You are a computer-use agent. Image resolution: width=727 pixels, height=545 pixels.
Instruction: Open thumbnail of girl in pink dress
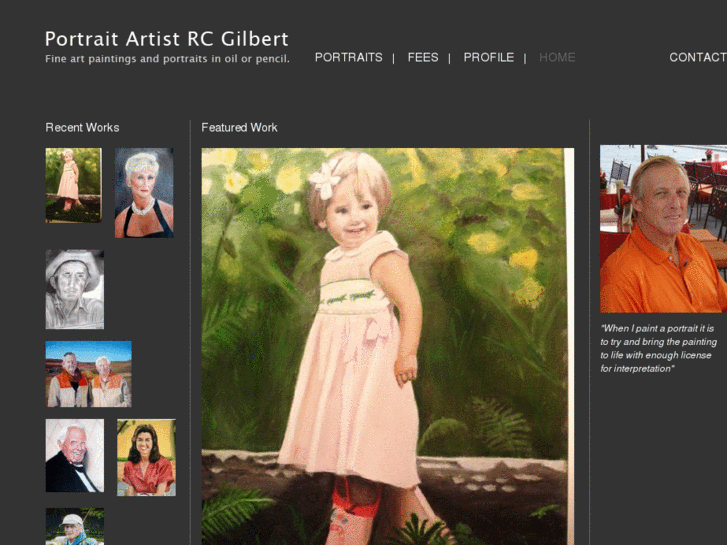tap(73, 185)
